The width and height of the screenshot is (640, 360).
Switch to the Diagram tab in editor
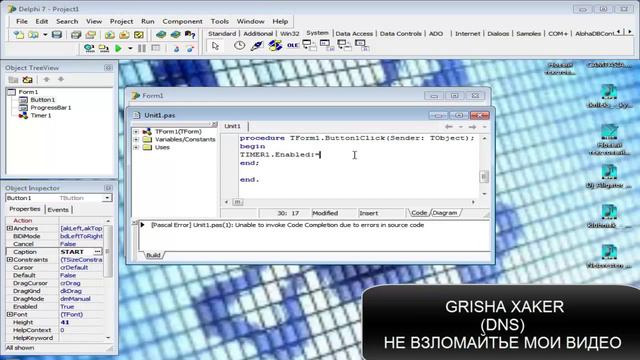click(x=445, y=213)
